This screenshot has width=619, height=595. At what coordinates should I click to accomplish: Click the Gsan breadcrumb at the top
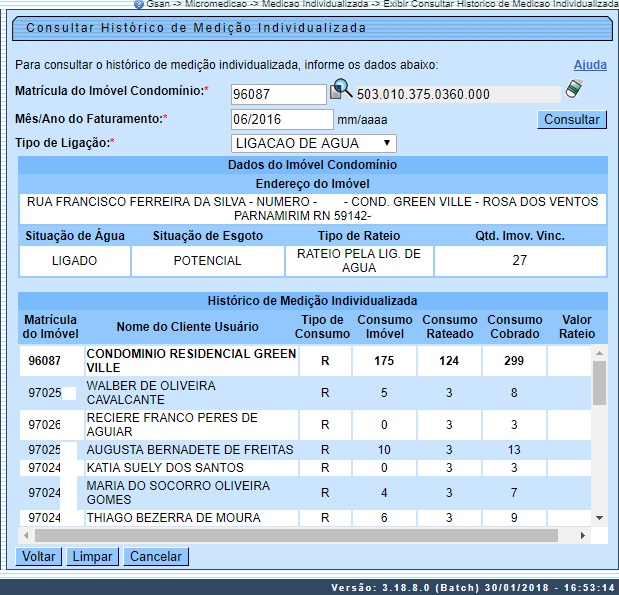pos(160,4)
